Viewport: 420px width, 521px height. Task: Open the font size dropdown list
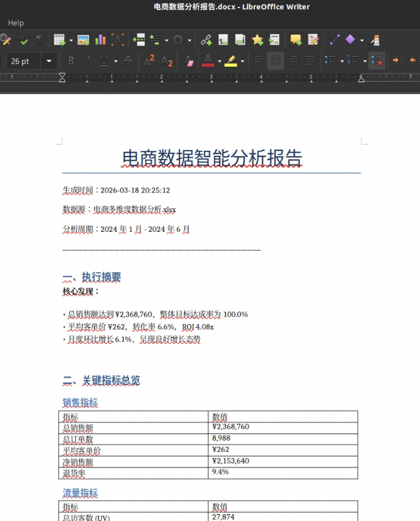[x=49, y=61]
